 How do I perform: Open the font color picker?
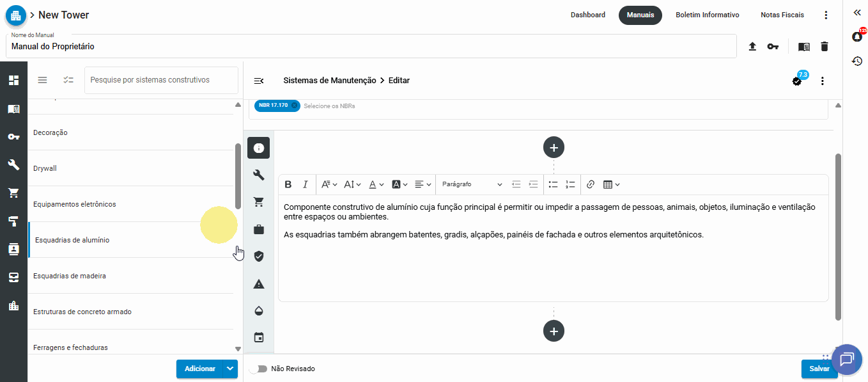tap(376, 184)
